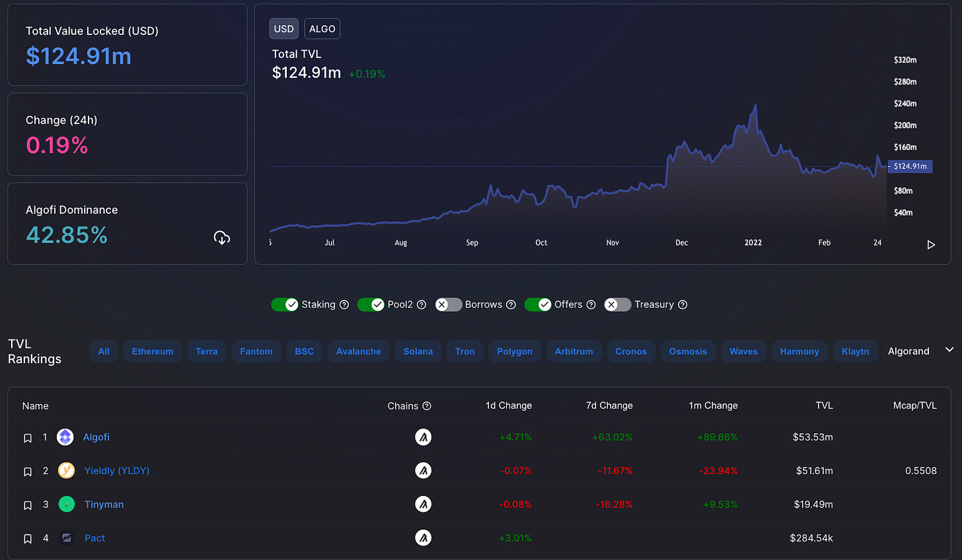Disable the Pool2 toggle
Image resolution: width=962 pixels, height=560 pixels.
tap(371, 304)
